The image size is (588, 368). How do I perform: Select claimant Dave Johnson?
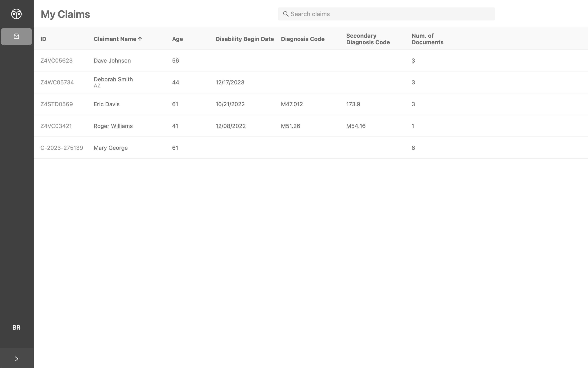[x=112, y=60]
